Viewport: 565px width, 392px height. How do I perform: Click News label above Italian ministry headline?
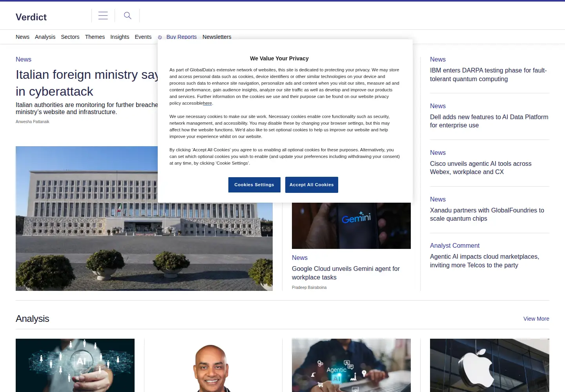point(24,59)
